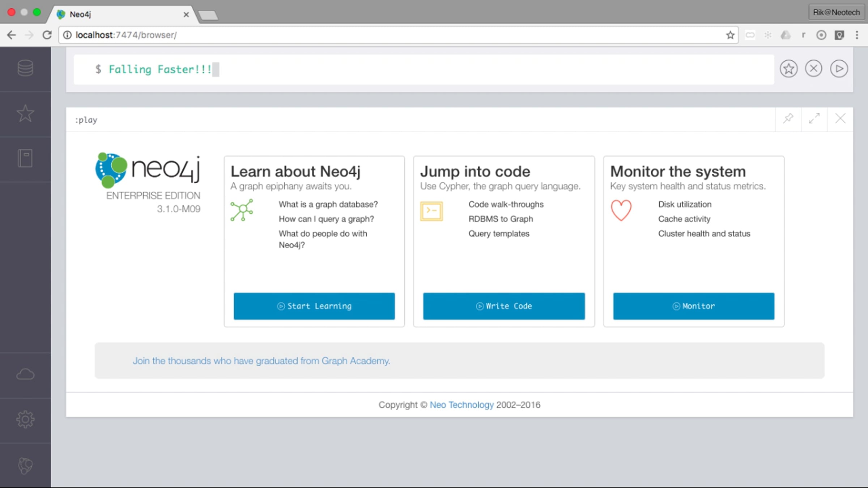This screenshot has height=488, width=868.
Task: Open the Favorites star in the sidebar
Action: 25,114
